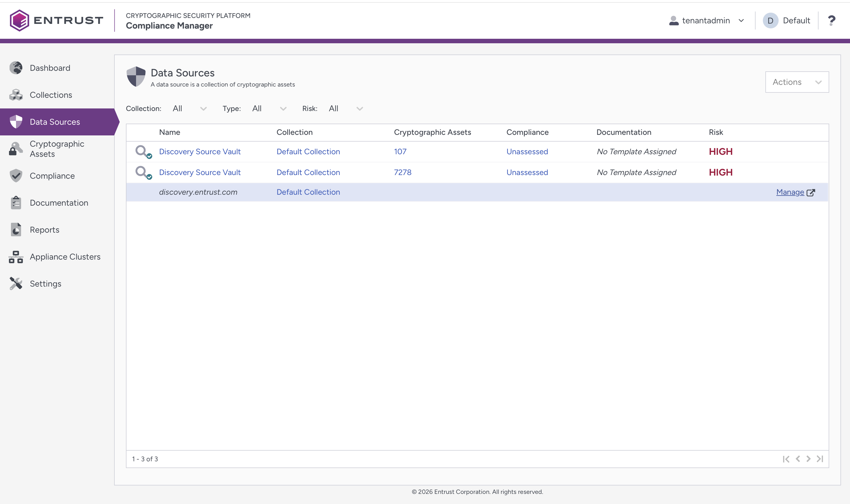Navigate to Cryptographic Assets in sidebar

coord(57,149)
